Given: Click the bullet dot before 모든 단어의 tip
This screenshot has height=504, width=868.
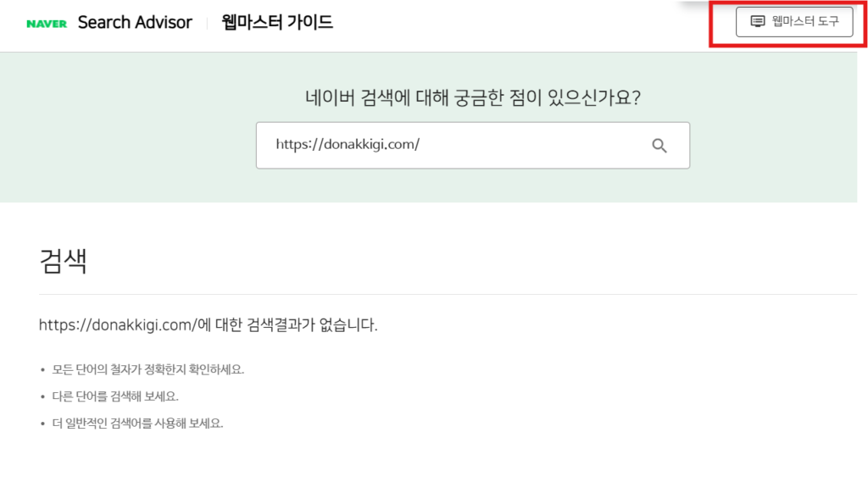Looking at the screenshot, I should coord(42,370).
